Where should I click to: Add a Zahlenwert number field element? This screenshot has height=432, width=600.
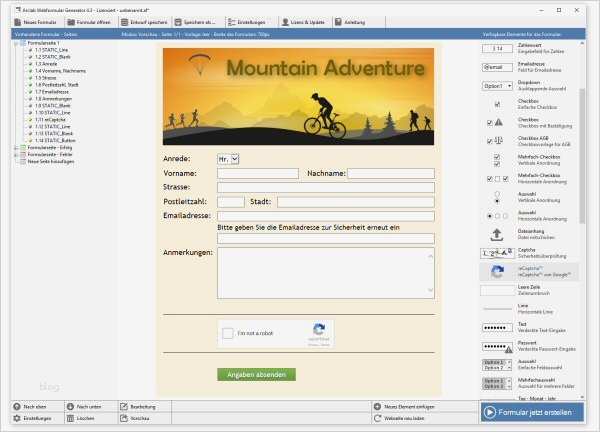click(x=528, y=48)
